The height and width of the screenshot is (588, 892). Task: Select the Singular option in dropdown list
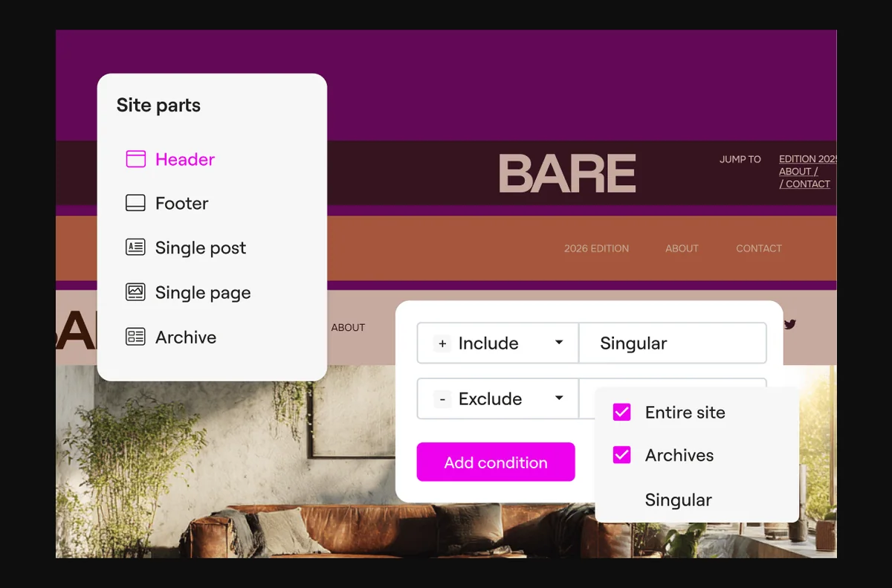click(x=679, y=500)
